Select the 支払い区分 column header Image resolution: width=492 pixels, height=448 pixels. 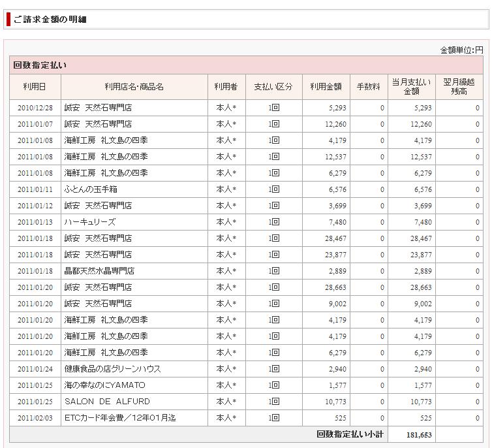(273, 87)
